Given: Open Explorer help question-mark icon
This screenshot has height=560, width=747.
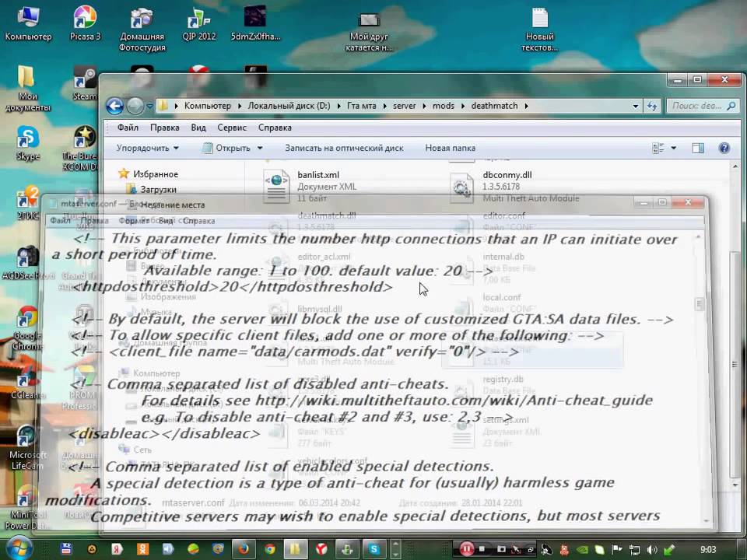Looking at the screenshot, I should pos(724,148).
